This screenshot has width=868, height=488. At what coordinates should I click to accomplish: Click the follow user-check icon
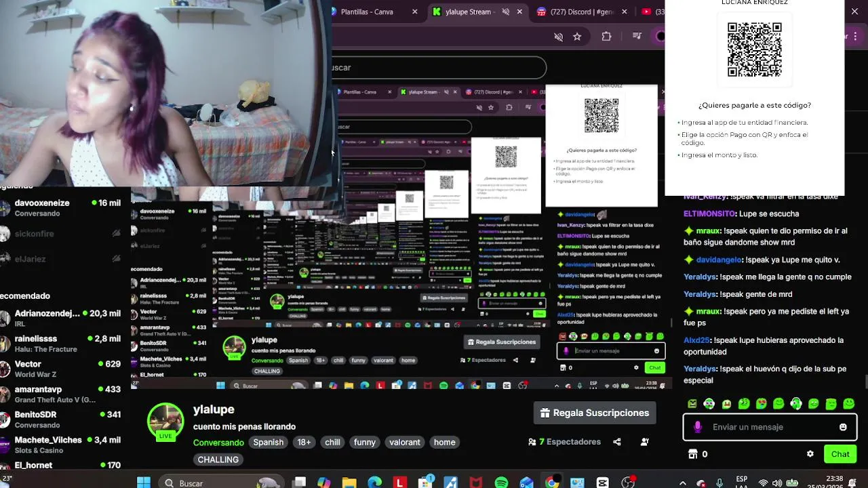(x=645, y=442)
